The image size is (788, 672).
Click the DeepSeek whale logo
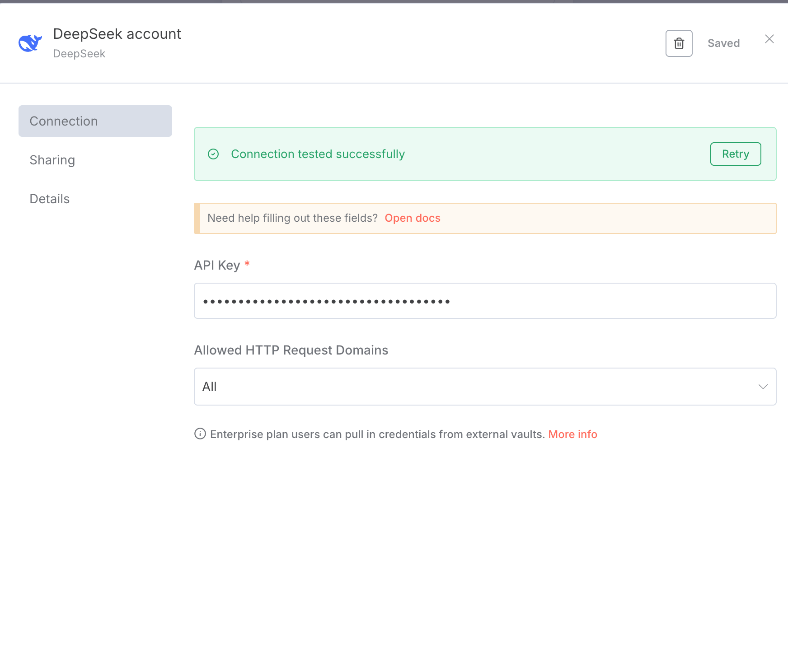pyautogui.click(x=30, y=43)
